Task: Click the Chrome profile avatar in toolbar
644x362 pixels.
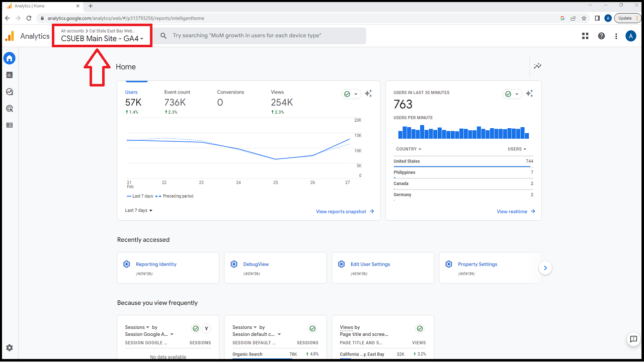Action: point(608,18)
